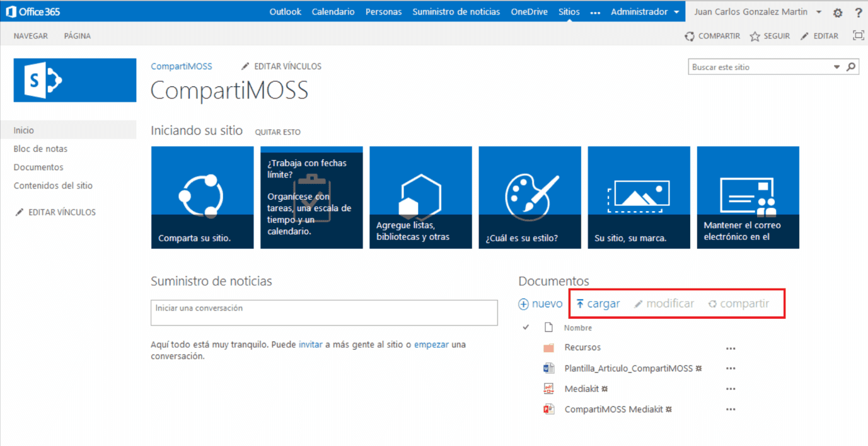Click COMPARTIR in the ribbon bar
The height and width of the screenshot is (446, 868).
pos(712,36)
